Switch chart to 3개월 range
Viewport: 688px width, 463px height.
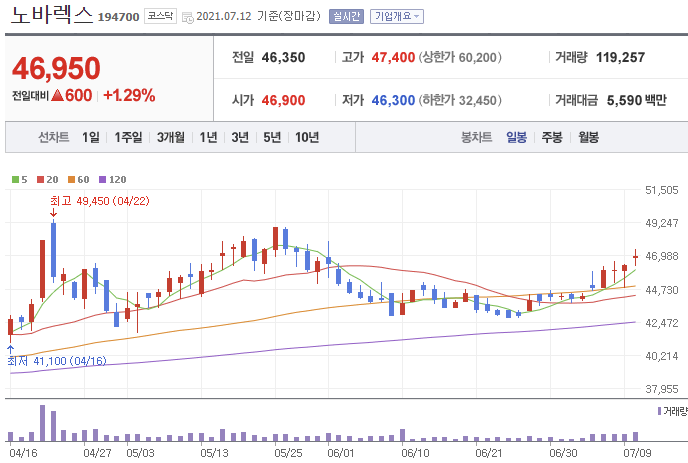point(171,137)
